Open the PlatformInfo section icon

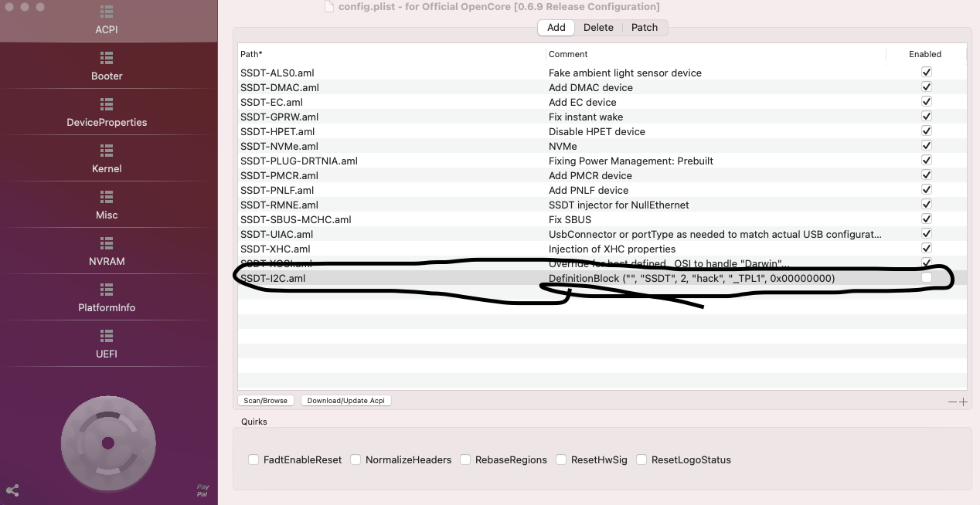pyautogui.click(x=107, y=290)
